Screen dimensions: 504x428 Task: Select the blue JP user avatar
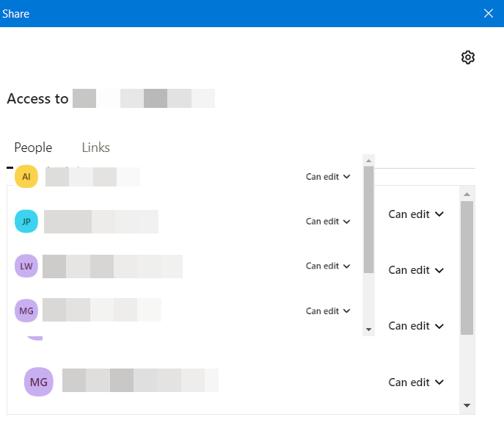tap(26, 221)
